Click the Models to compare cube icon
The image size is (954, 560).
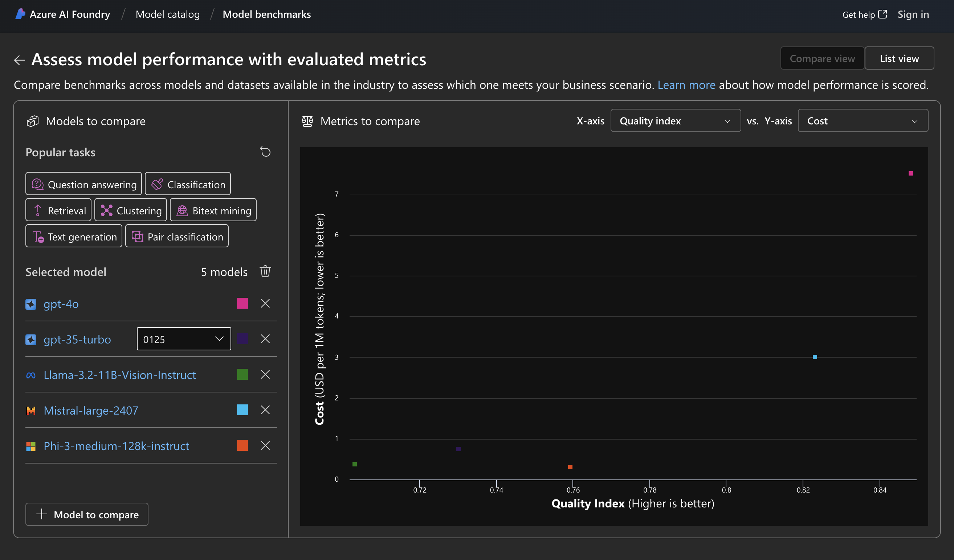click(x=33, y=121)
